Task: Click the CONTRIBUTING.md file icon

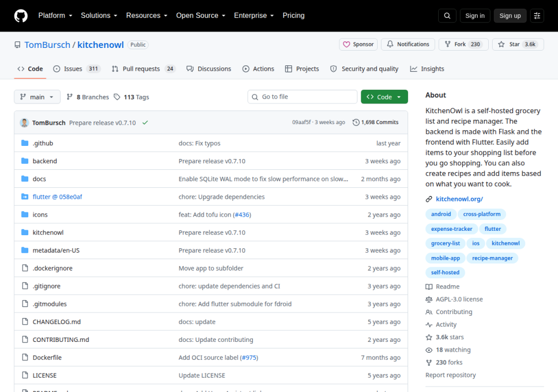Action: click(x=25, y=339)
